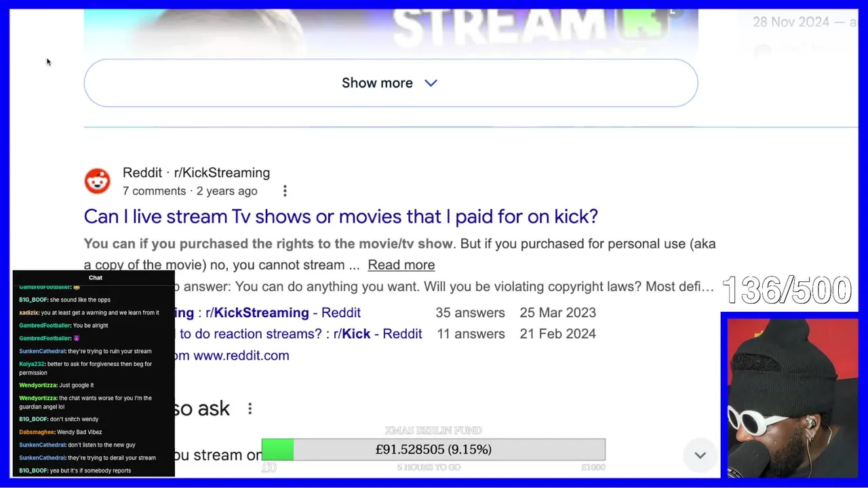Click '21 Feb 2024' date
Viewport: 868px width, 488px height.
tap(557, 333)
